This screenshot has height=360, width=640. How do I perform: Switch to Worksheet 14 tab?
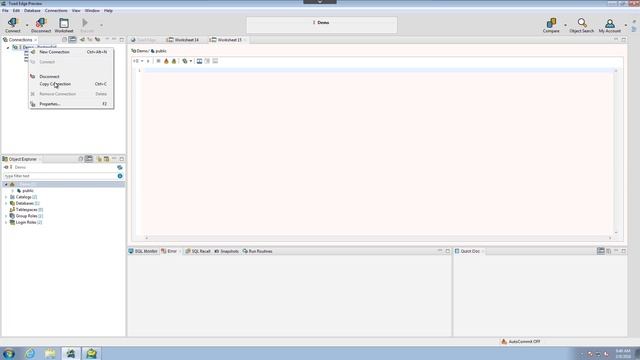(183, 40)
